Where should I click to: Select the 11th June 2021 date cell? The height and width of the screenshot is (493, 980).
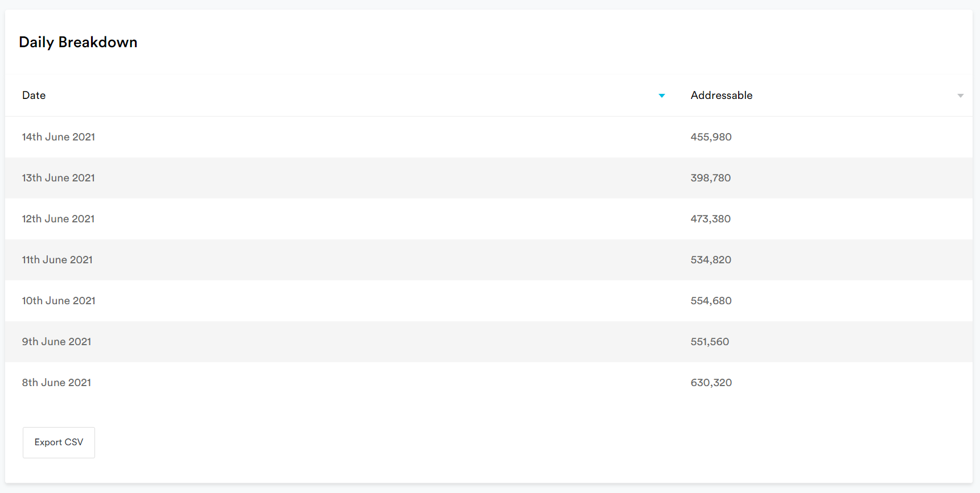click(57, 260)
